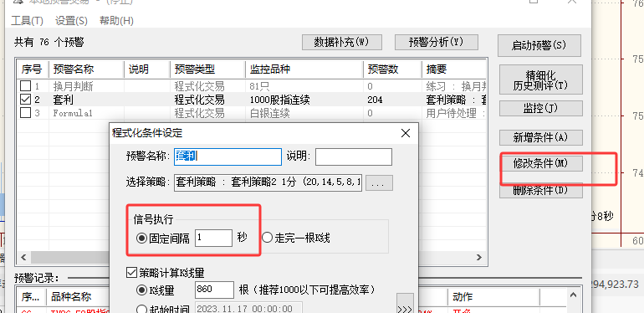Focus the 预警名称 input field
The width and height of the screenshot is (644, 313).
tap(228, 156)
